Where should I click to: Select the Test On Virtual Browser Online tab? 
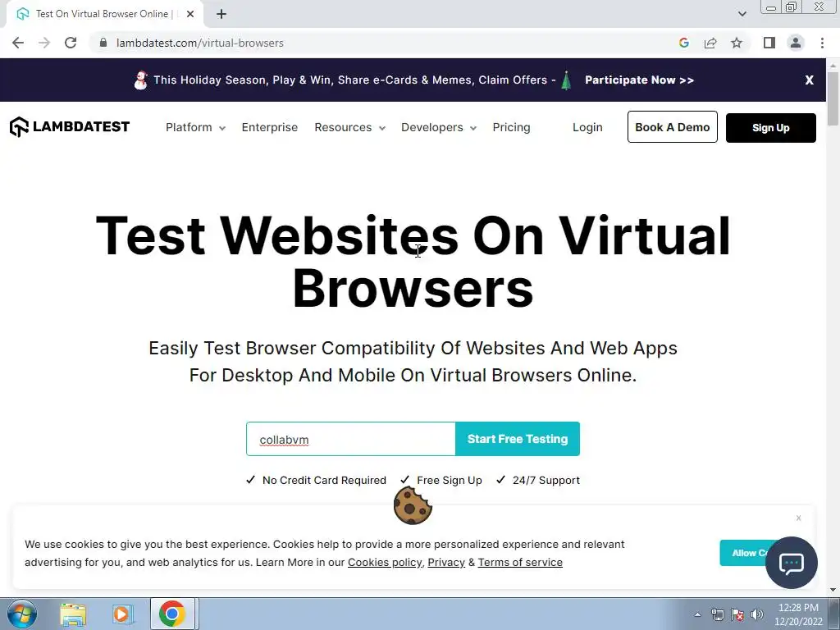tap(104, 14)
